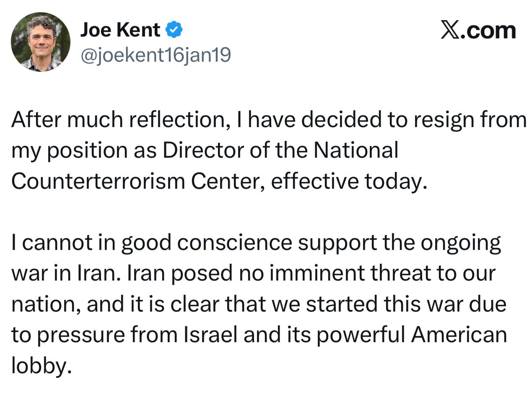
Task: Click the final word "lobby"
Action: click(x=38, y=366)
